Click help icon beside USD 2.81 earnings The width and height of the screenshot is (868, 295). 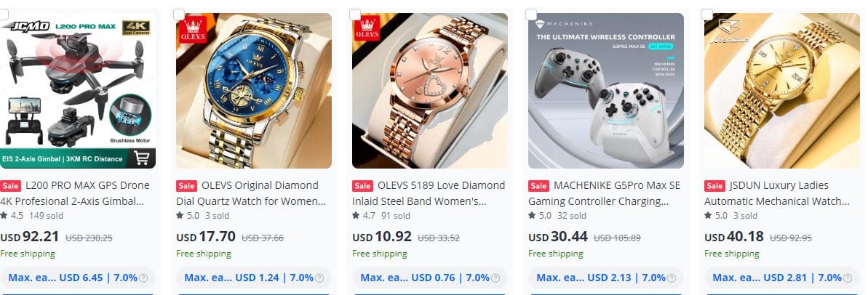tap(848, 278)
